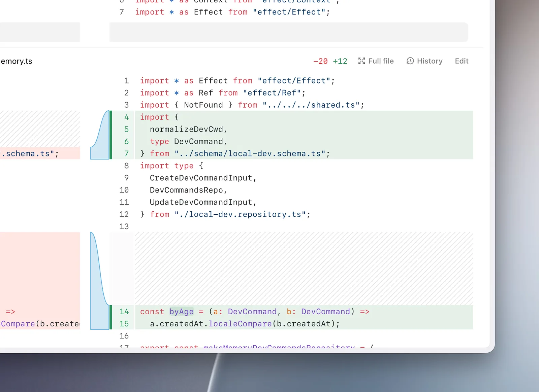Open the Full file view
Viewport: 539px width, 392px height.
(x=376, y=61)
